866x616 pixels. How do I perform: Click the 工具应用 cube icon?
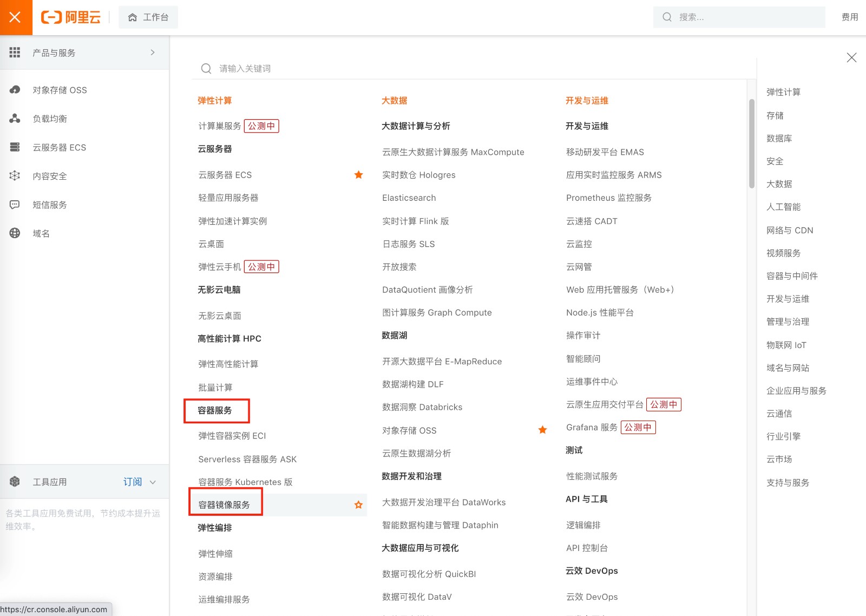[15, 482]
